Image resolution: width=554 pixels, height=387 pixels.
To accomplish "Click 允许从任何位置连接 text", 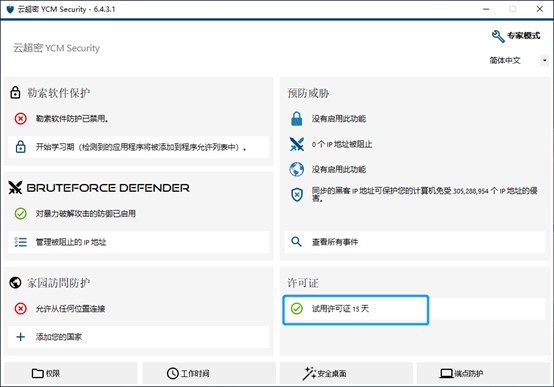I will [x=70, y=309].
